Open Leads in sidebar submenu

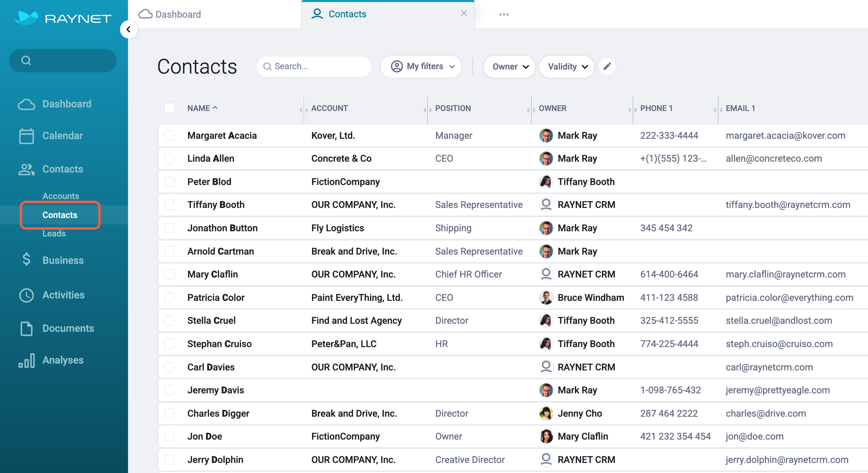tap(54, 234)
